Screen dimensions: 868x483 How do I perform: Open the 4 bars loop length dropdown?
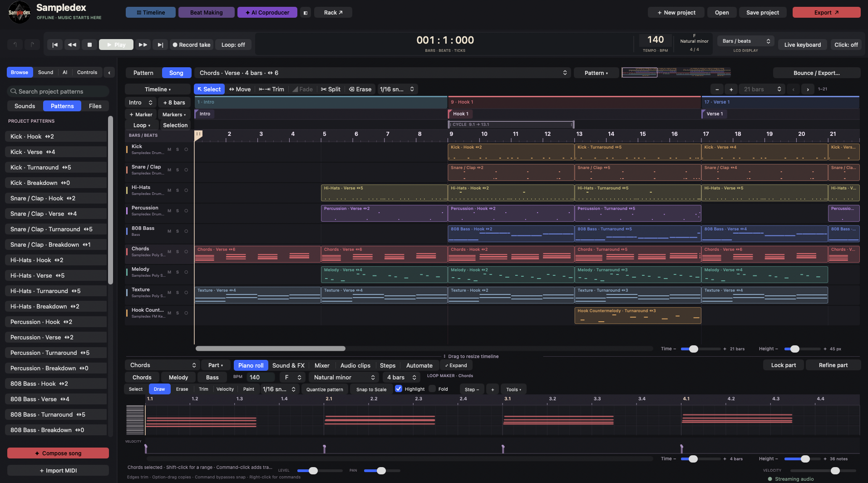coord(401,377)
